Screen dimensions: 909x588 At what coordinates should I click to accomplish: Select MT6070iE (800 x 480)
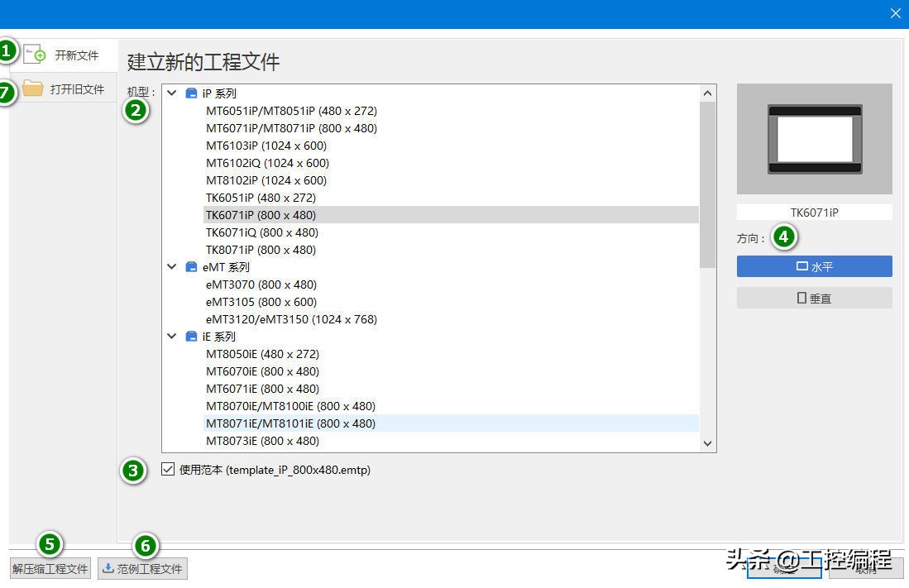tap(263, 371)
